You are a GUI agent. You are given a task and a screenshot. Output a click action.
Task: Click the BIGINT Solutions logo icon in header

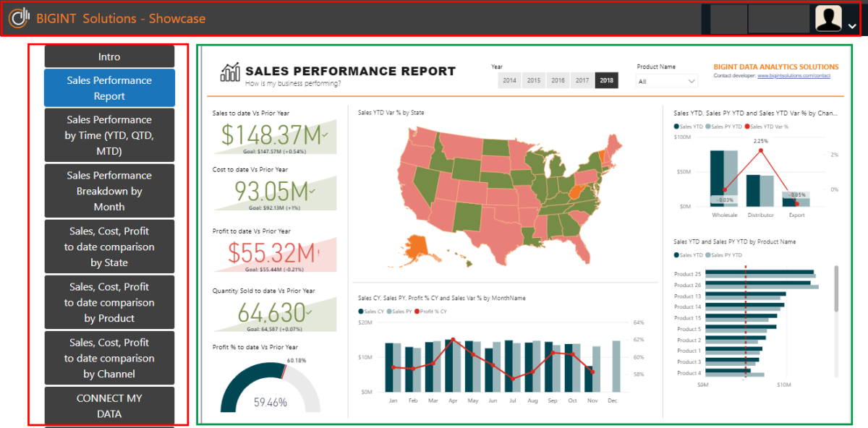pyautogui.click(x=20, y=17)
